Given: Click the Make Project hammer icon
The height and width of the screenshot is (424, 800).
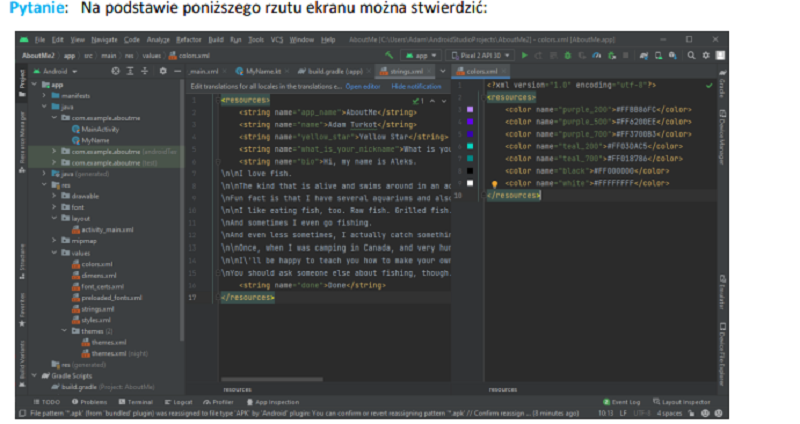Looking at the screenshot, I should (389, 55).
